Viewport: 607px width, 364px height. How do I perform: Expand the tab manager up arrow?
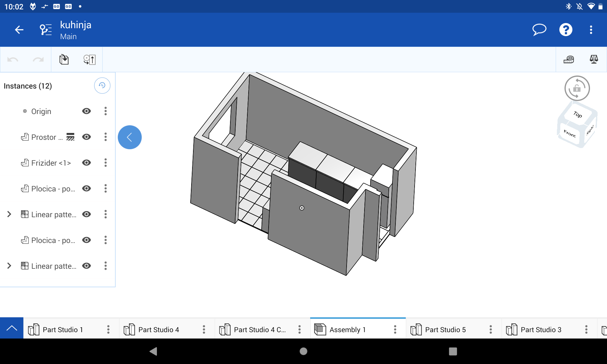point(12,328)
